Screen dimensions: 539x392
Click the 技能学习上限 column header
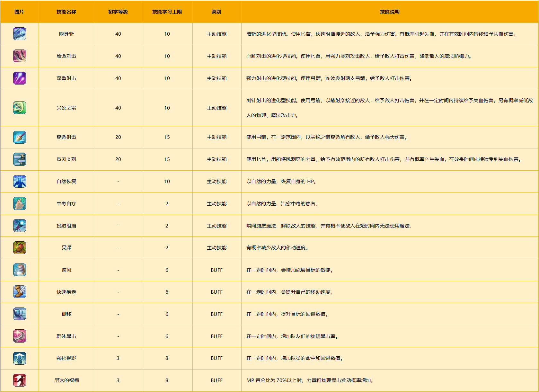click(167, 12)
